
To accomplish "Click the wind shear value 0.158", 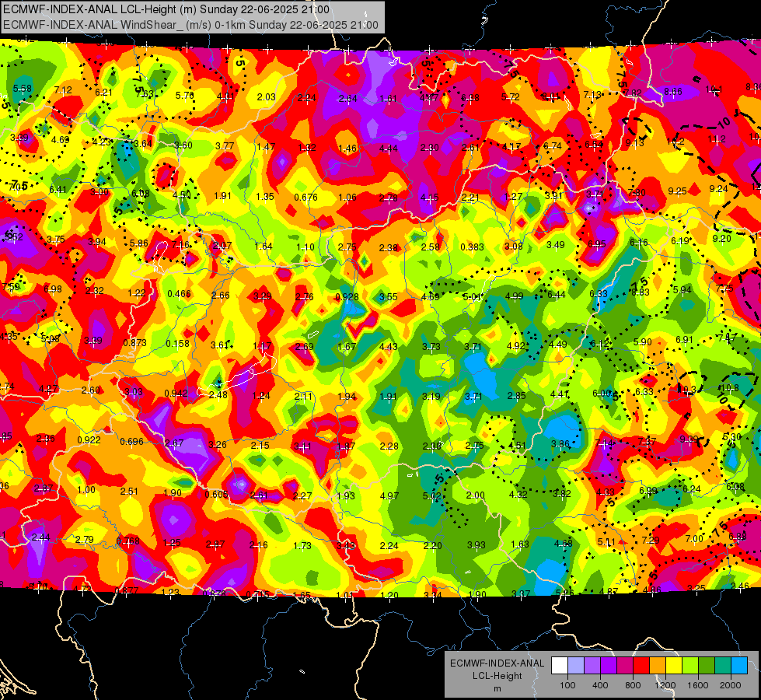I will pos(178,344).
